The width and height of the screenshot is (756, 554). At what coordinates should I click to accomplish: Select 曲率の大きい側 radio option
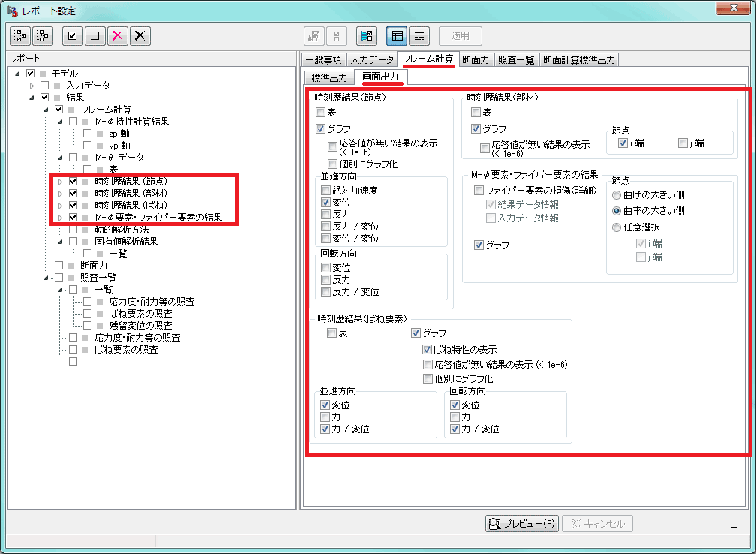(x=616, y=211)
